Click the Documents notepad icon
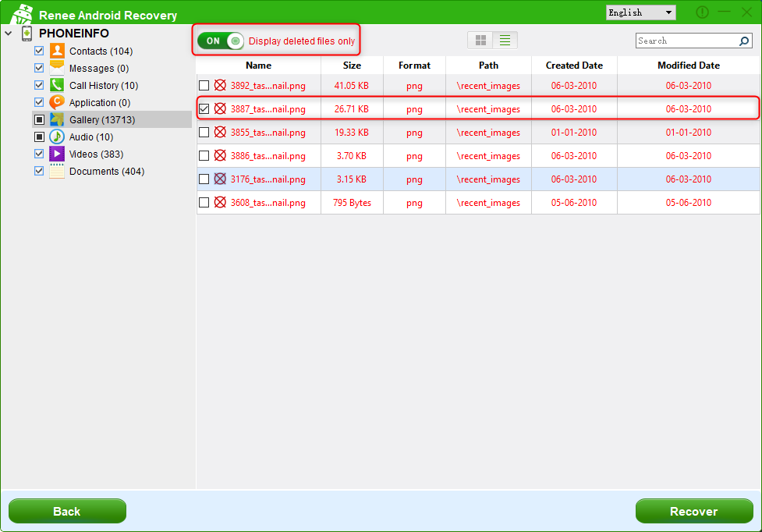Viewport: 762px width, 532px height. tap(57, 172)
